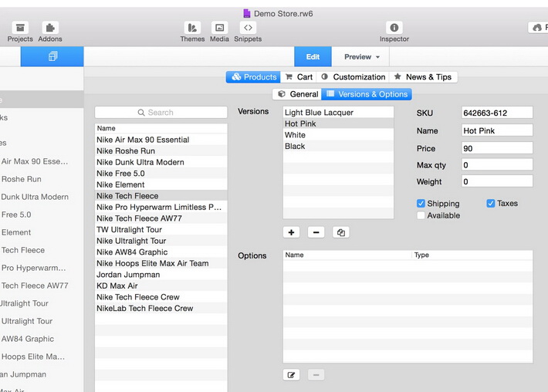Select Nike Element product
The image size is (548, 392).
(161, 184)
